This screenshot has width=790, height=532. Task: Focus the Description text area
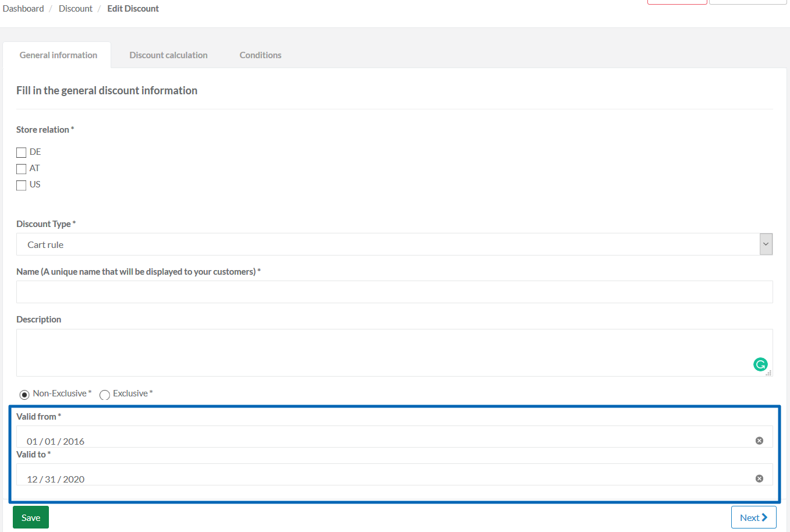(x=394, y=353)
